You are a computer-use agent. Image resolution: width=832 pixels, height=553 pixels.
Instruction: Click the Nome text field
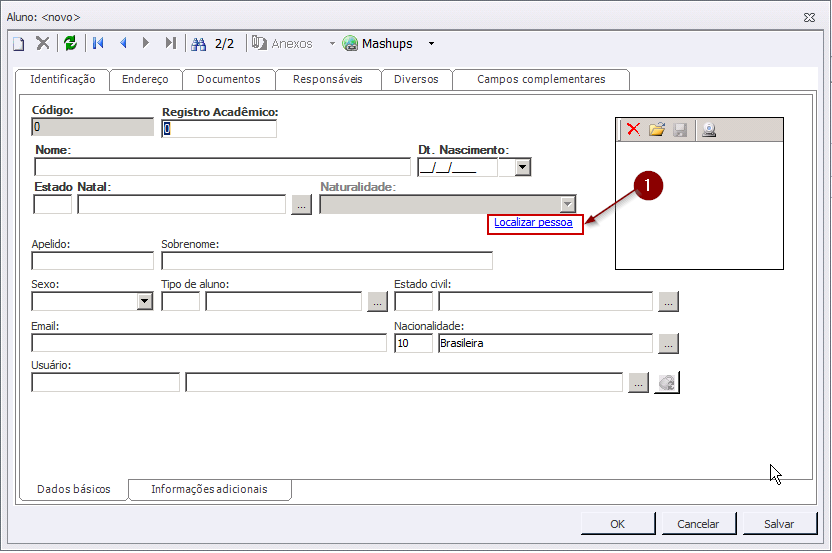pos(222,167)
